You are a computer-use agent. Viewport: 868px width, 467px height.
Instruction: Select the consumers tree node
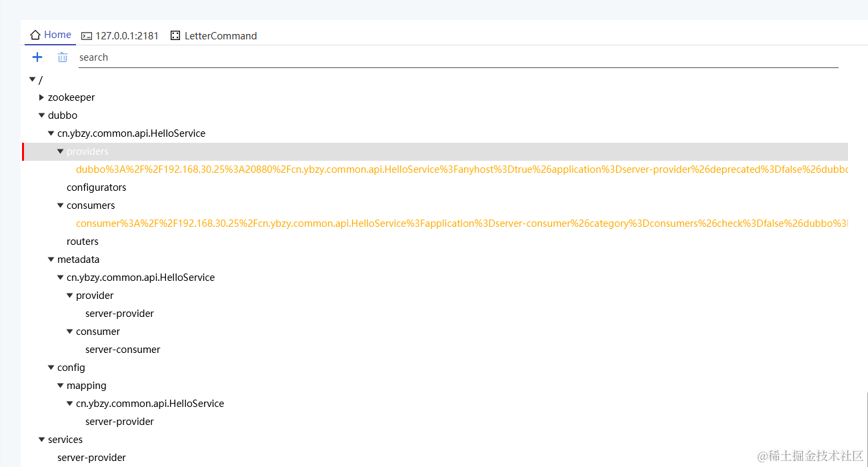91,205
